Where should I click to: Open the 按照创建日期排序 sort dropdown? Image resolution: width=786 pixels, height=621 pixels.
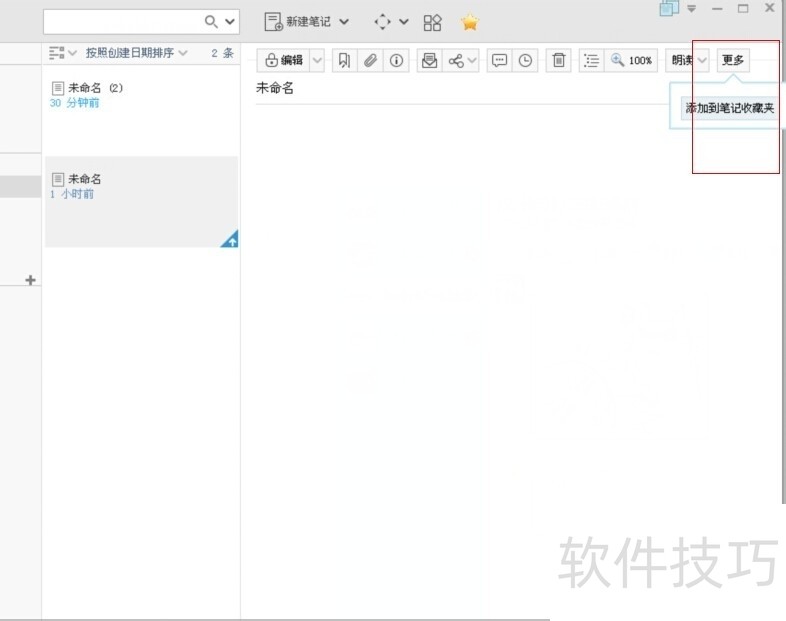tap(136, 52)
